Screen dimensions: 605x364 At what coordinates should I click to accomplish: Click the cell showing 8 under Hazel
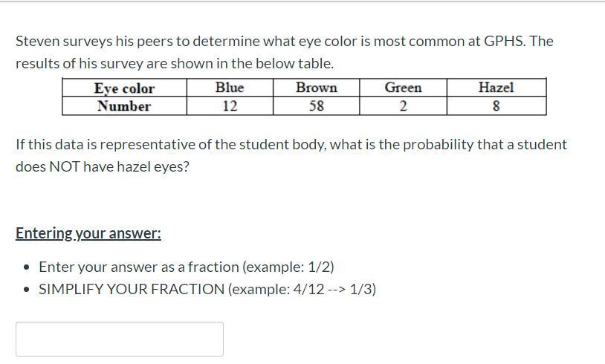pos(496,106)
